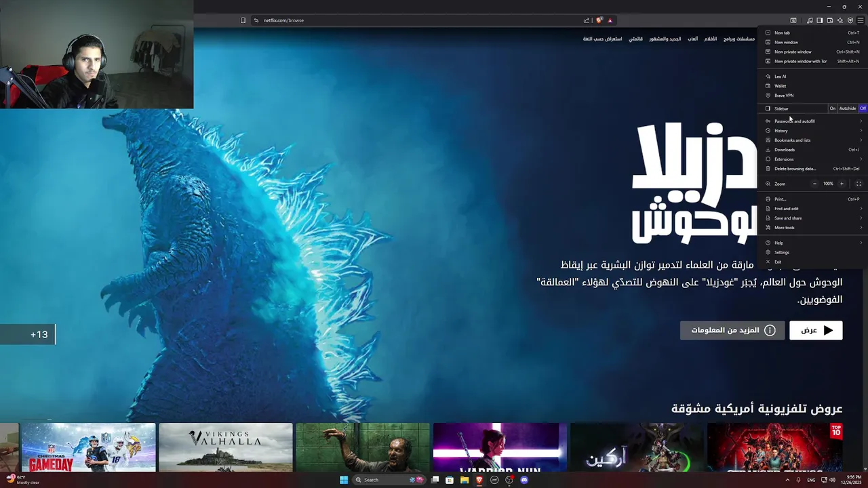Expand Bookmarks and lists submenu

(x=812, y=140)
